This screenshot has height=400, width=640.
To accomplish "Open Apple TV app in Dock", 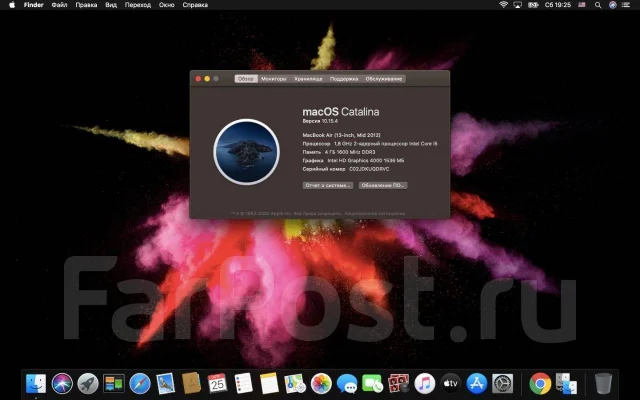I will pyautogui.click(x=451, y=384).
